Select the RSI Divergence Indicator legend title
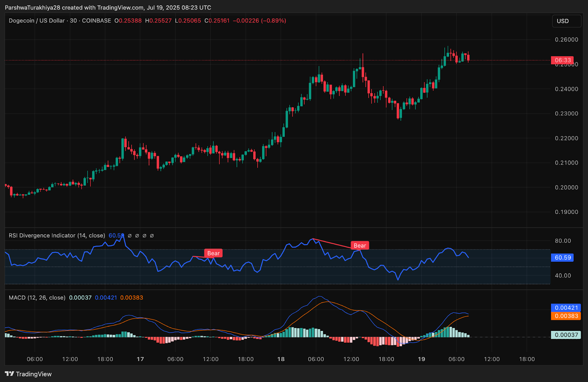The width and height of the screenshot is (588, 382). coord(57,236)
